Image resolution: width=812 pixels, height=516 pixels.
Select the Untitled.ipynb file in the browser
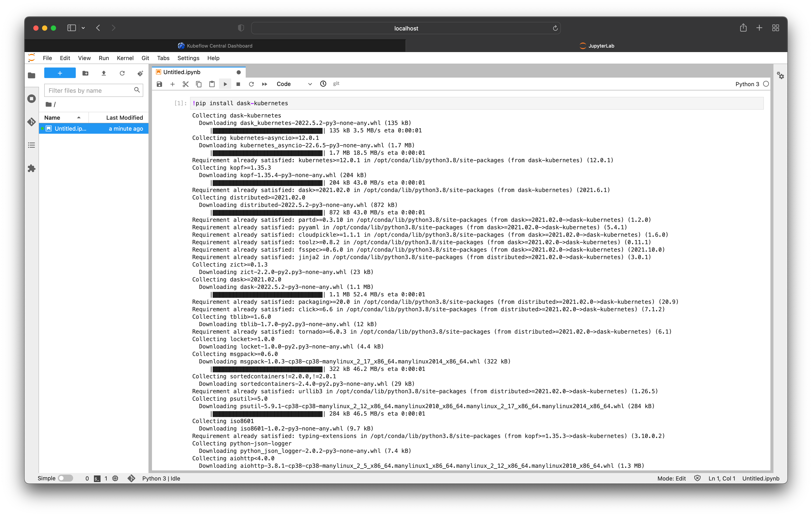pos(71,129)
